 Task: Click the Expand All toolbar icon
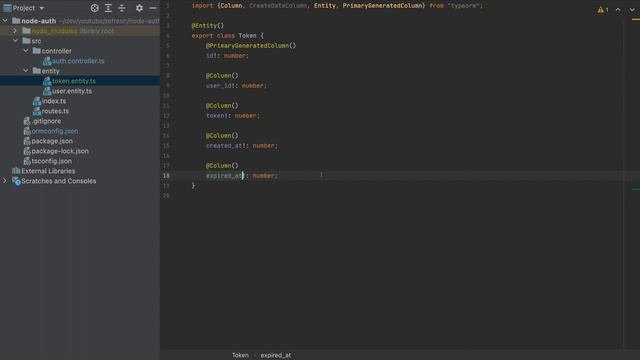108,8
